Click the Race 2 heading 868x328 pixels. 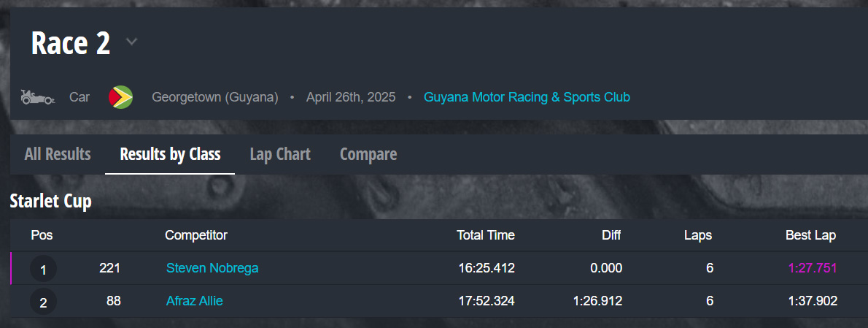(71, 44)
